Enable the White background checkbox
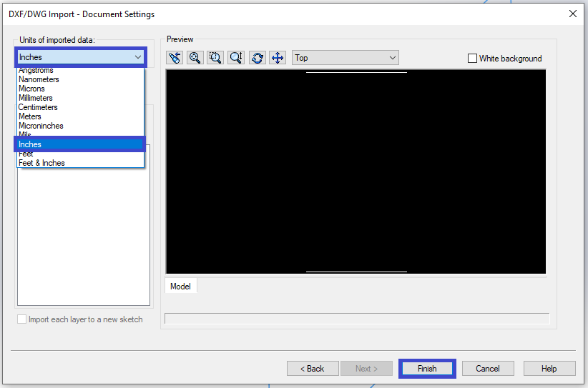The width and height of the screenshot is (588, 388). point(472,59)
